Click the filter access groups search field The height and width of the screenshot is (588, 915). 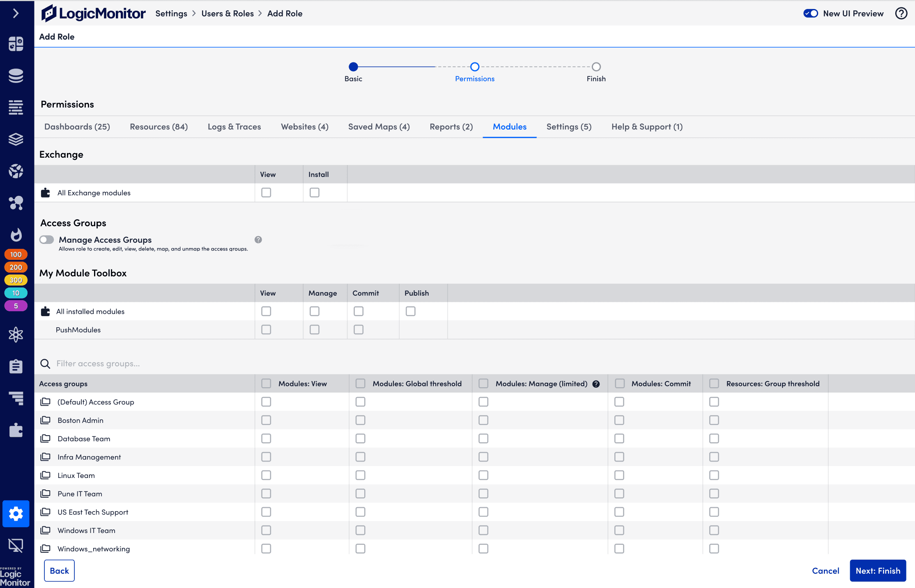coord(123,363)
